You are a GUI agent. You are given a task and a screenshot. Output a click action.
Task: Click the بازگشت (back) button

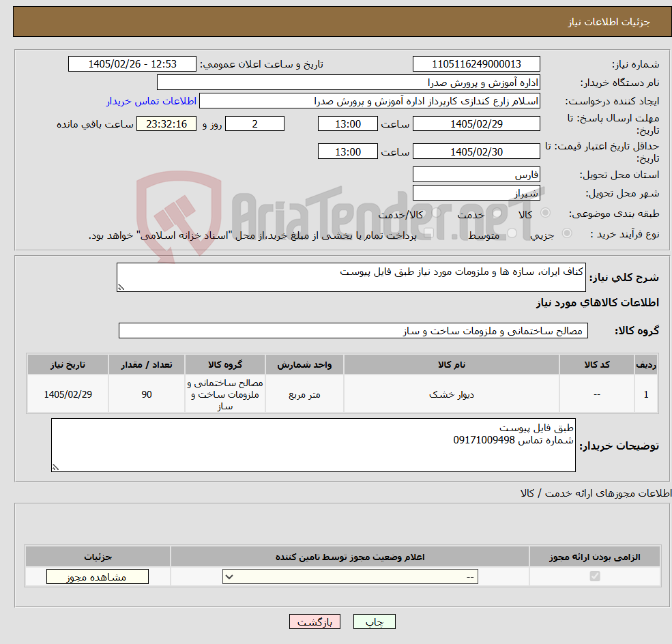tap(315, 621)
